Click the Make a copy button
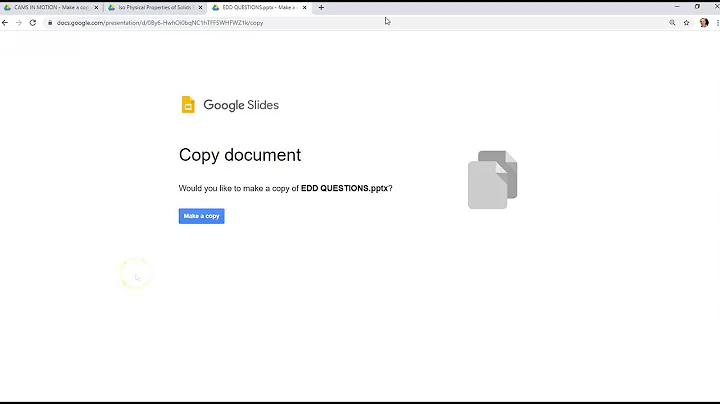Screen dimensions: 720x404 point(202,216)
